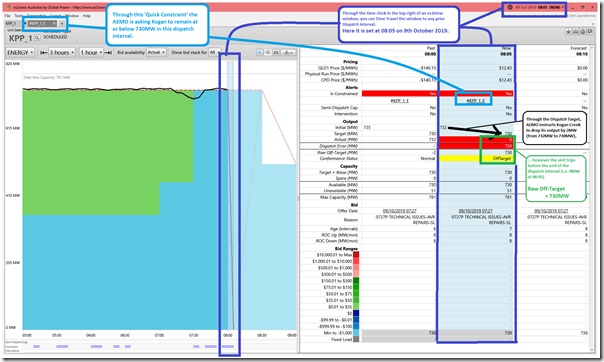Click the favourite star icon
The image size is (604, 362).
pos(568,32)
